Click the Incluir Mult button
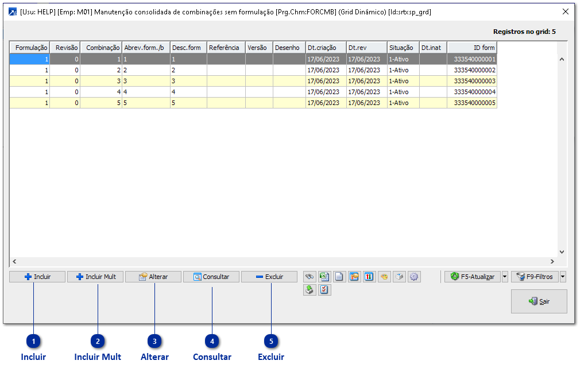588x372 pixels. [95, 277]
